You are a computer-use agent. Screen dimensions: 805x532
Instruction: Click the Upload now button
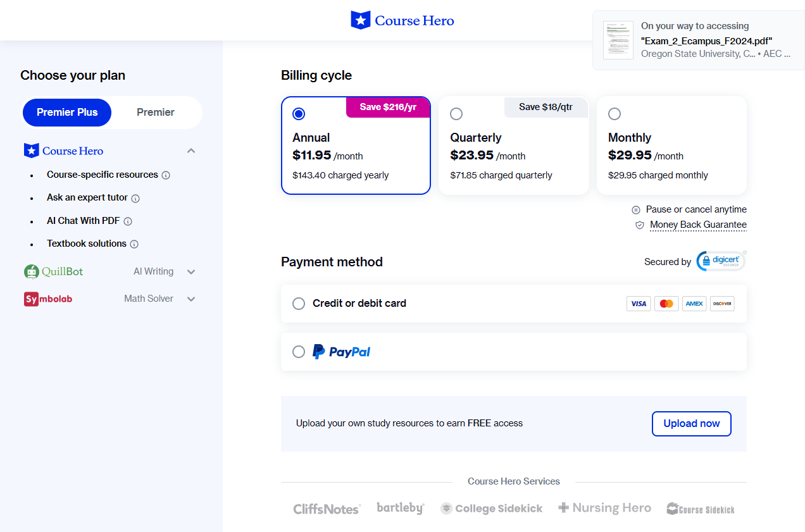tap(692, 424)
